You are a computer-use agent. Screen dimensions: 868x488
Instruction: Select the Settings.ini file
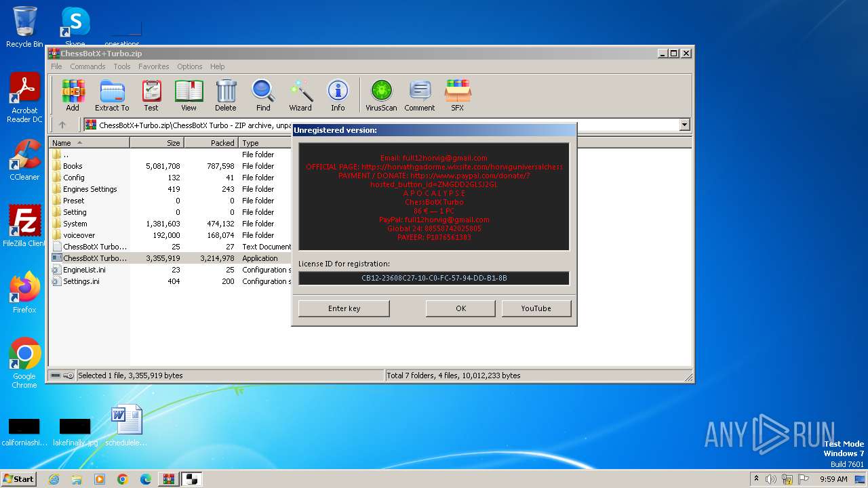(x=170, y=281)
